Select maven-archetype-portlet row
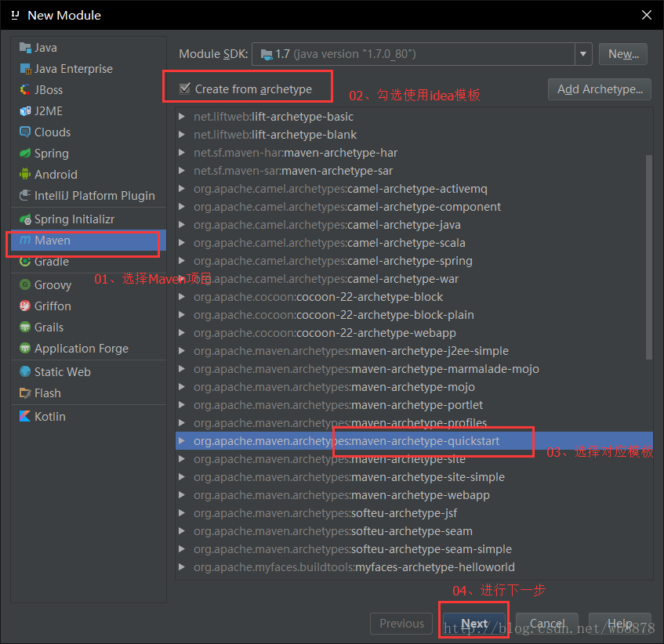The image size is (664, 644). pyautogui.click(x=414, y=405)
